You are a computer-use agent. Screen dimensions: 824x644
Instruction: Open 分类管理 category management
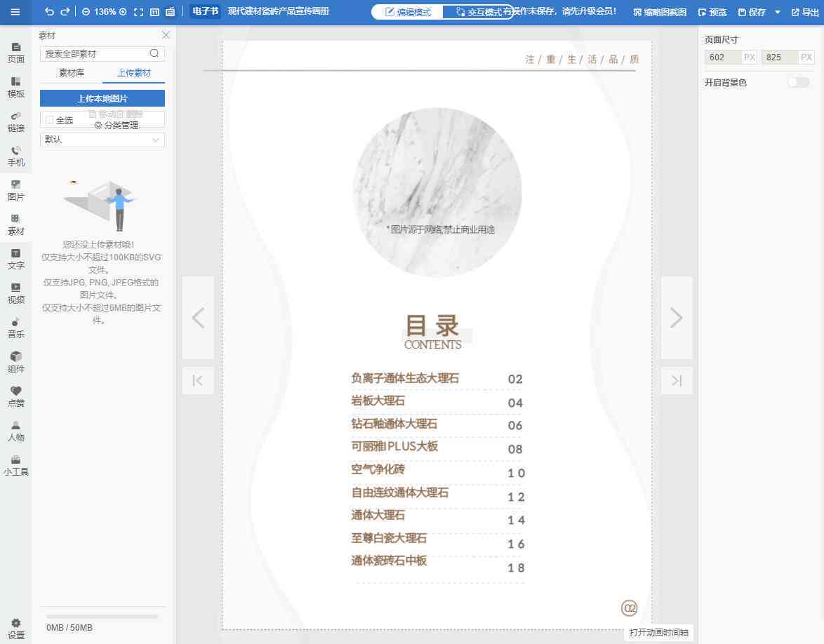coord(117,126)
